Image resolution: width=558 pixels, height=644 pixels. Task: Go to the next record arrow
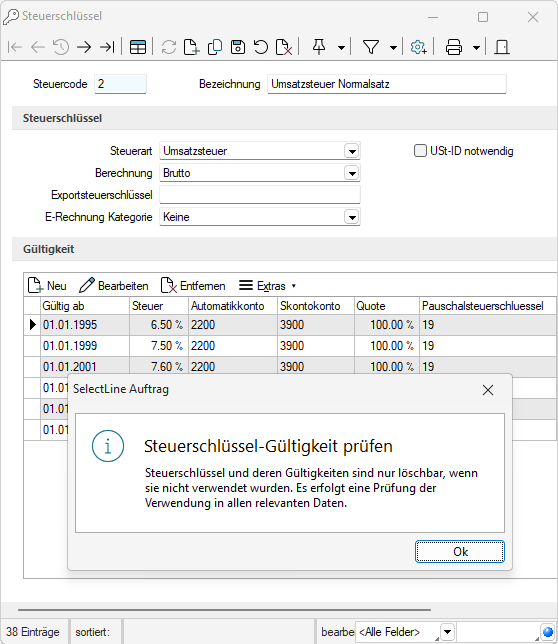tap(84, 47)
